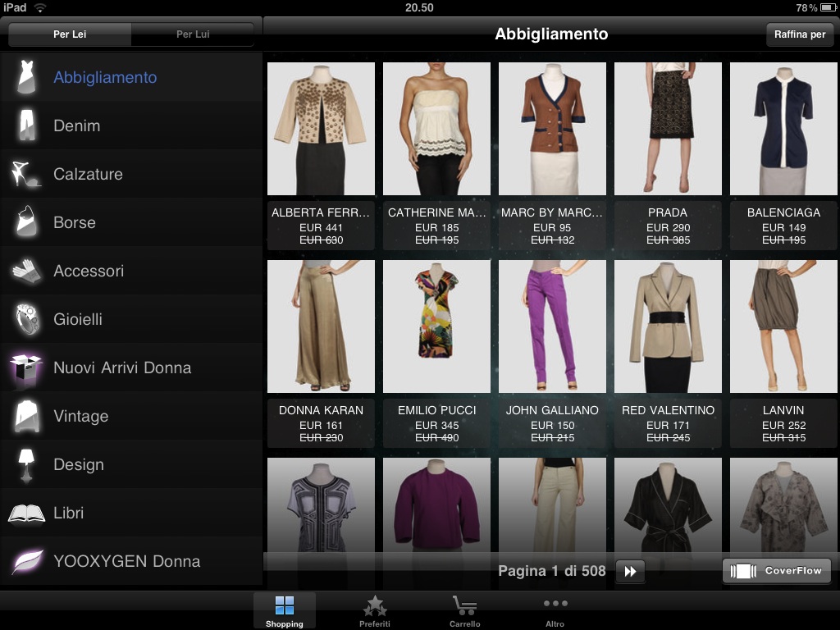The width and height of the screenshot is (840, 630).
Task: Open the Denim category label
Action: click(x=76, y=126)
